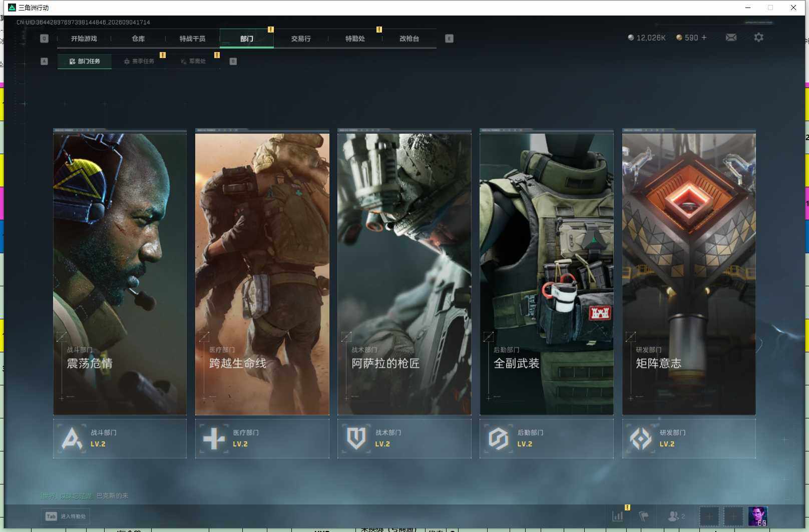Click the research department diamond emblem
The height and width of the screenshot is (532, 809).
[x=640, y=439]
